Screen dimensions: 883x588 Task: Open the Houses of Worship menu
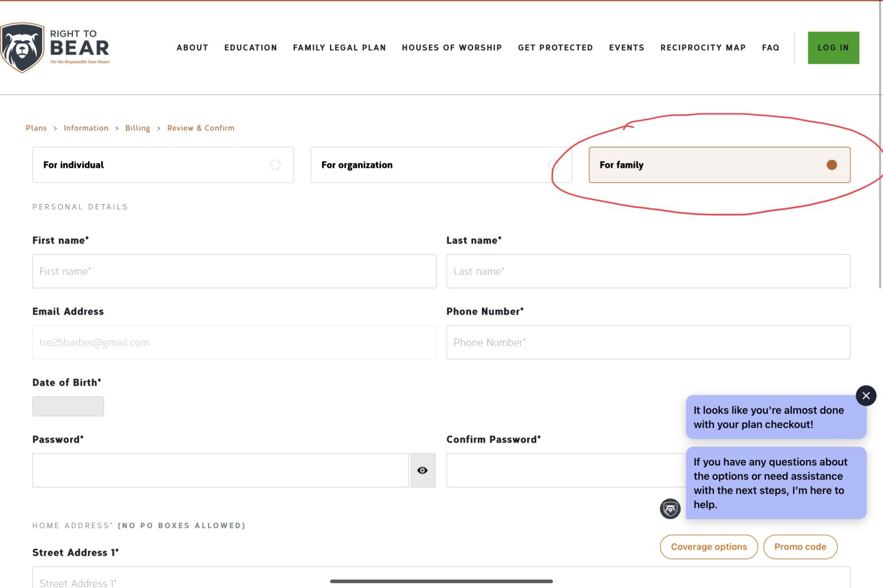[451, 48]
